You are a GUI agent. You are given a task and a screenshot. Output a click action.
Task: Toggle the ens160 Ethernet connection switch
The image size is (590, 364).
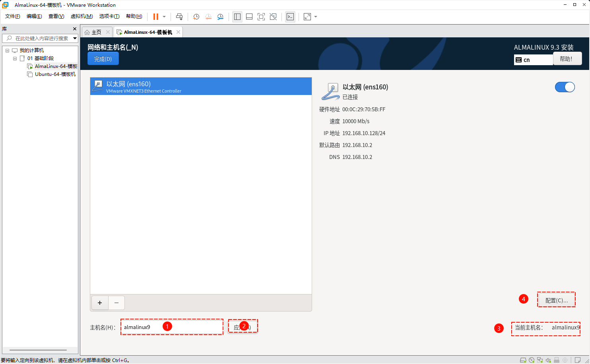pos(565,87)
